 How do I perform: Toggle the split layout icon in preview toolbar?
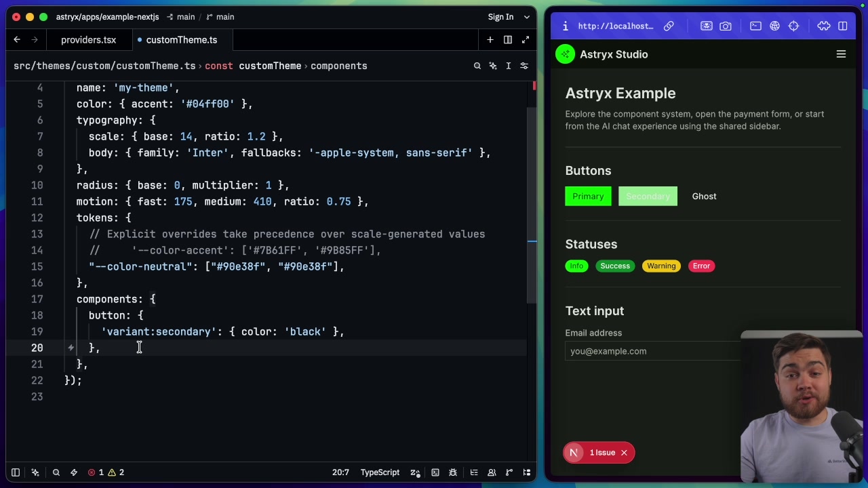click(843, 26)
